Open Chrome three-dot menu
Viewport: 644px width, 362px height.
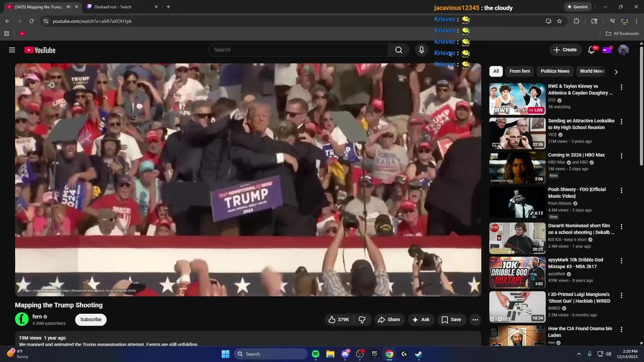click(636, 21)
